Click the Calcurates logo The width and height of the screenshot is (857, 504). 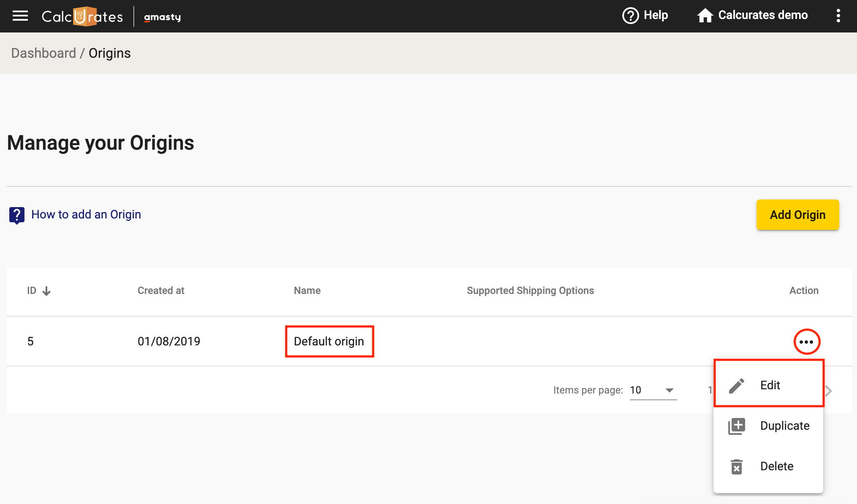click(x=82, y=16)
